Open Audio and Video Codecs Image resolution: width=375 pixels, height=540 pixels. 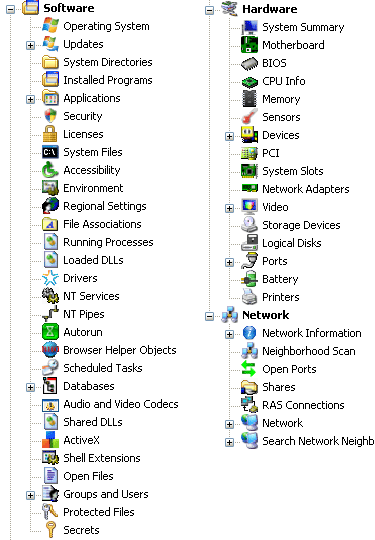tap(121, 404)
